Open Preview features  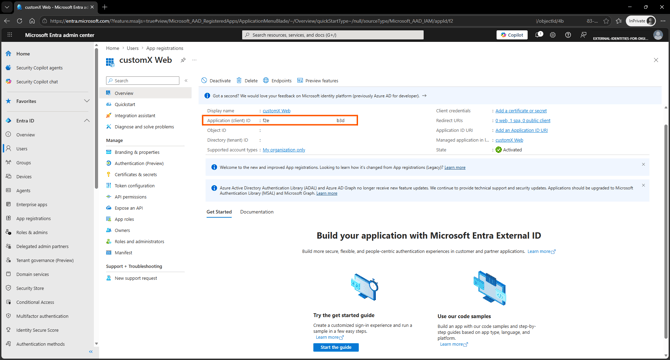click(x=317, y=81)
